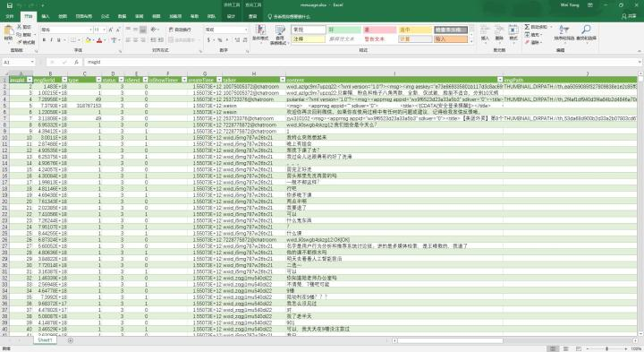
Task: Open the font name dropdown
Action: point(90,30)
